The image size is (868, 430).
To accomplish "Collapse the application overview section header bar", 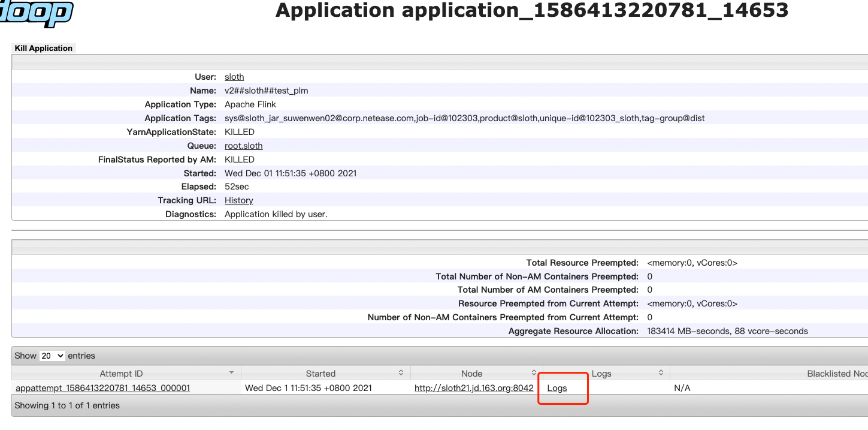I will point(440,62).
